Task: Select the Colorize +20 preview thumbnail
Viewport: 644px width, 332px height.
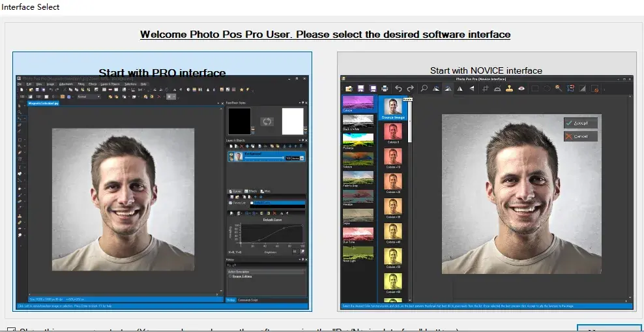Action: [x=393, y=184]
